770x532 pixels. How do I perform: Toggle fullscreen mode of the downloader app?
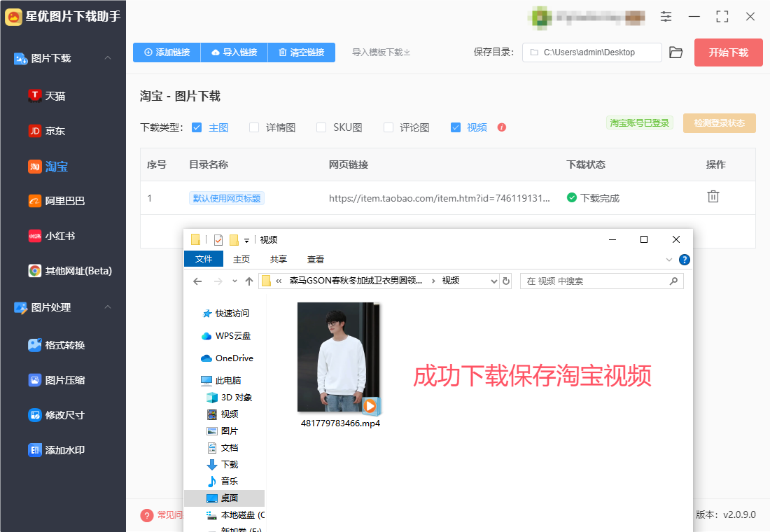722,17
